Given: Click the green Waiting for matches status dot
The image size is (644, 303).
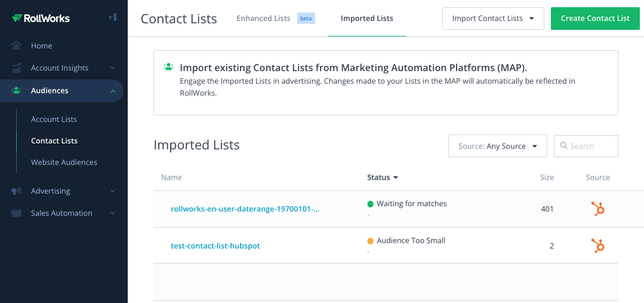Looking at the screenshot, I should tap(370, 204).
